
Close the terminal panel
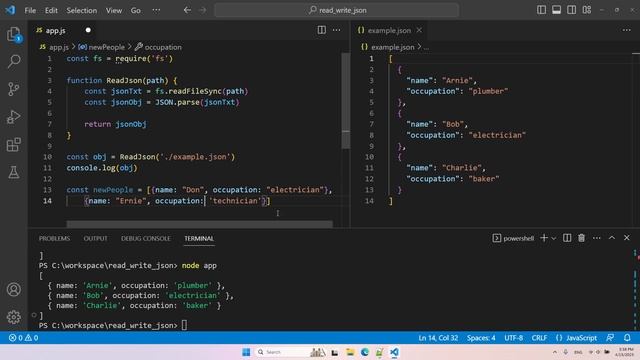627,238
